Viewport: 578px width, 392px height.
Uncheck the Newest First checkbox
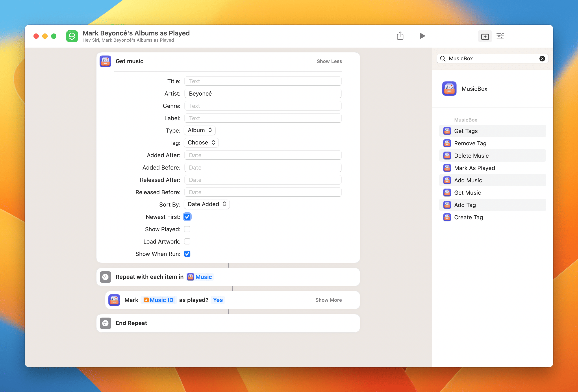pyautogui.click(x=187, y=217)
